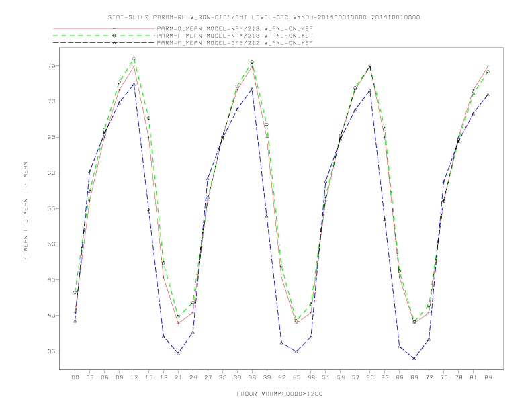Click x-axis forecast hour label 63

point(385,377)
